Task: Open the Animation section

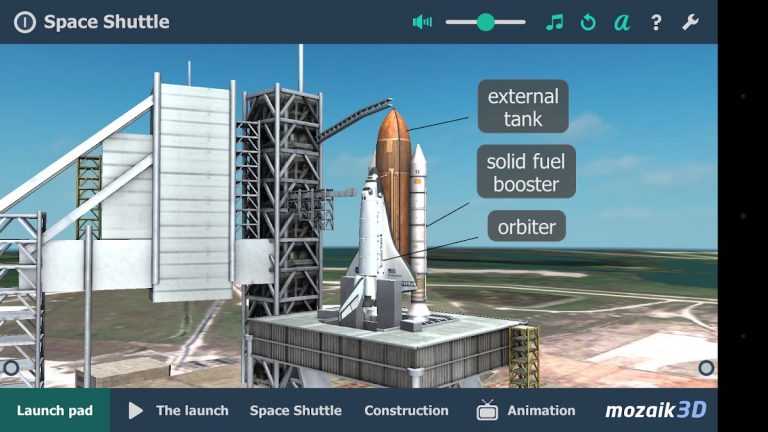Action: click(x=541, y=410)
